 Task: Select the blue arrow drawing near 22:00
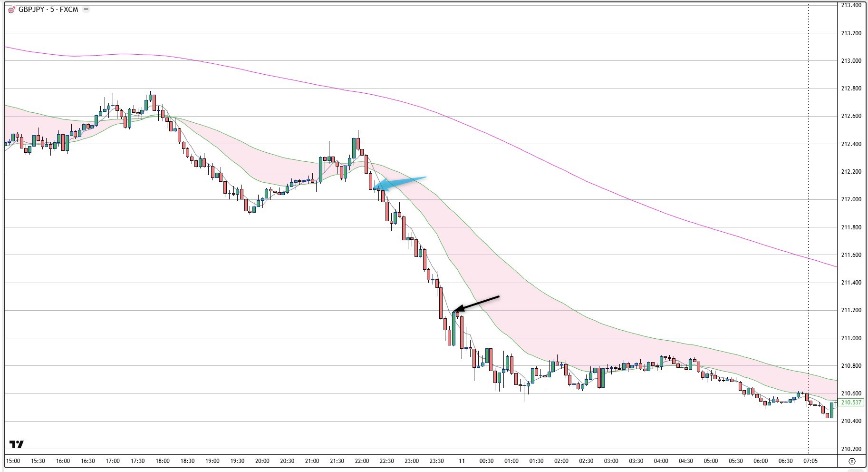(402, 182)
